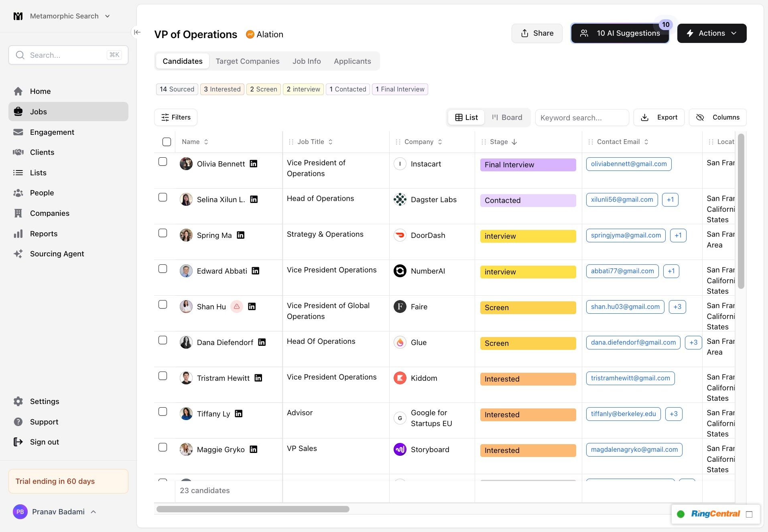The width and height of the screenshot is (768, 532).
Task: Select Tristram Hewitt's row checkbox
Action: click(x=163, y=376)
